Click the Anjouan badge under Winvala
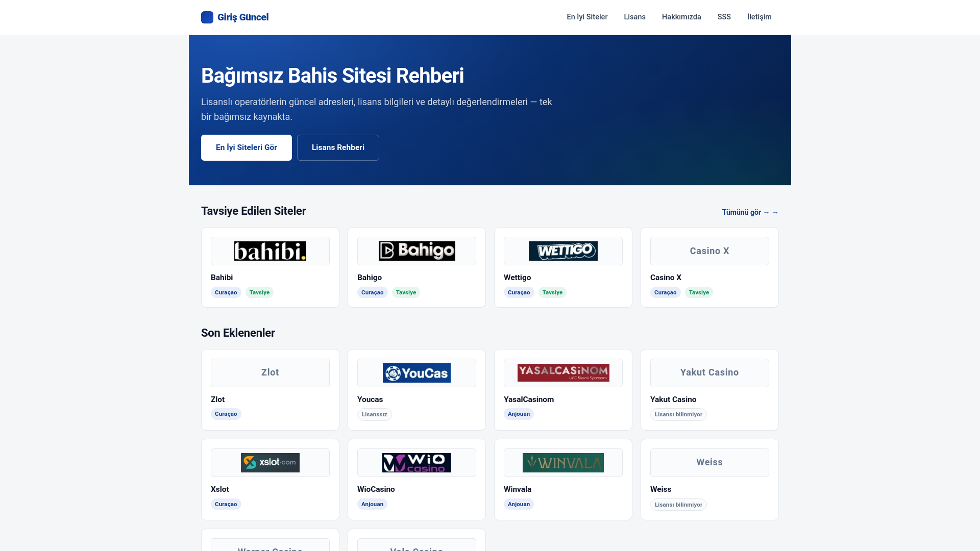 pos(519,504)
